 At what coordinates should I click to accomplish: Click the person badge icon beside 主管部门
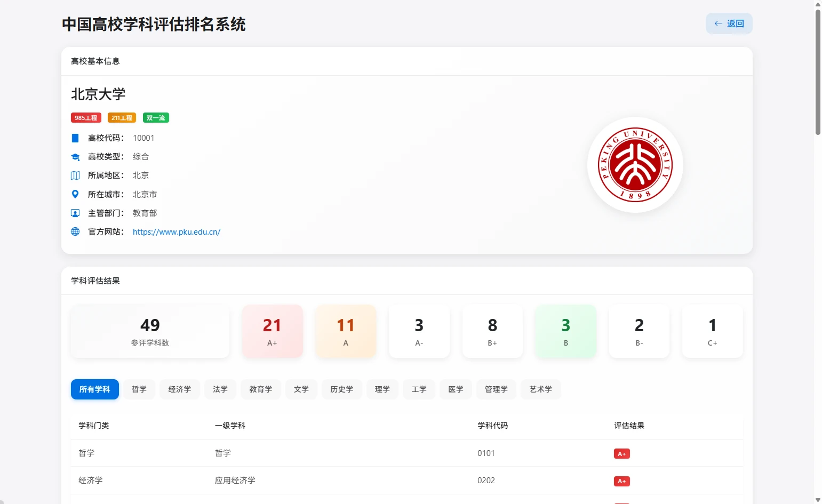75,213
